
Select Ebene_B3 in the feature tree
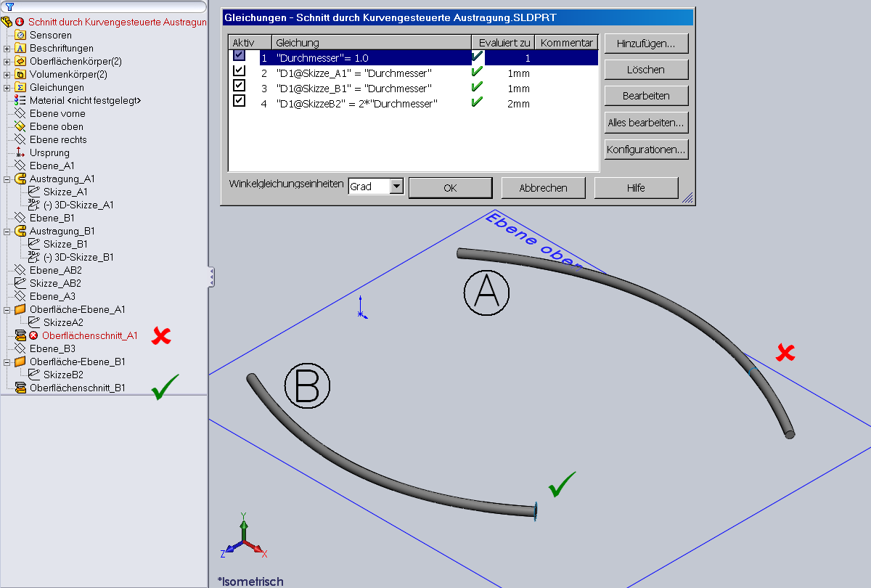[x=52, y=348]
